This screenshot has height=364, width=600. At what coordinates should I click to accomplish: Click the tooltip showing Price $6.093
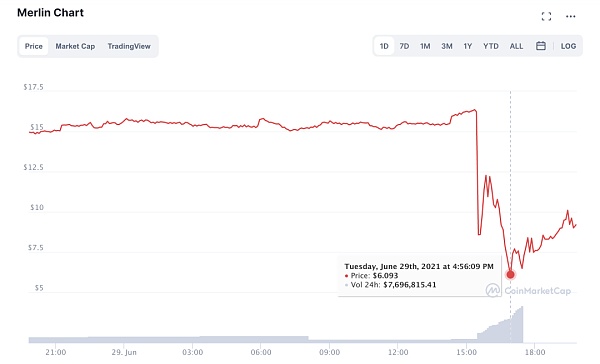(420, 275)
